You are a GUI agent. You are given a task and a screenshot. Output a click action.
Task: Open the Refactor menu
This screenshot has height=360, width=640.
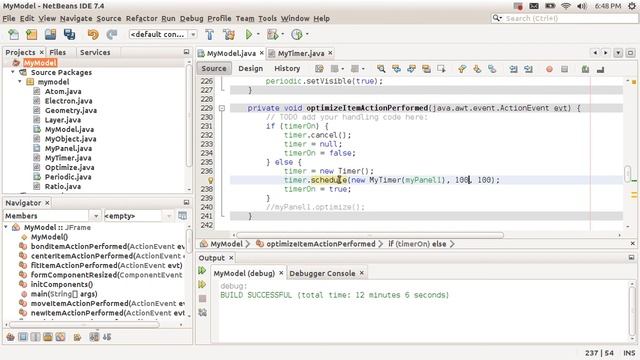(142, 18)
